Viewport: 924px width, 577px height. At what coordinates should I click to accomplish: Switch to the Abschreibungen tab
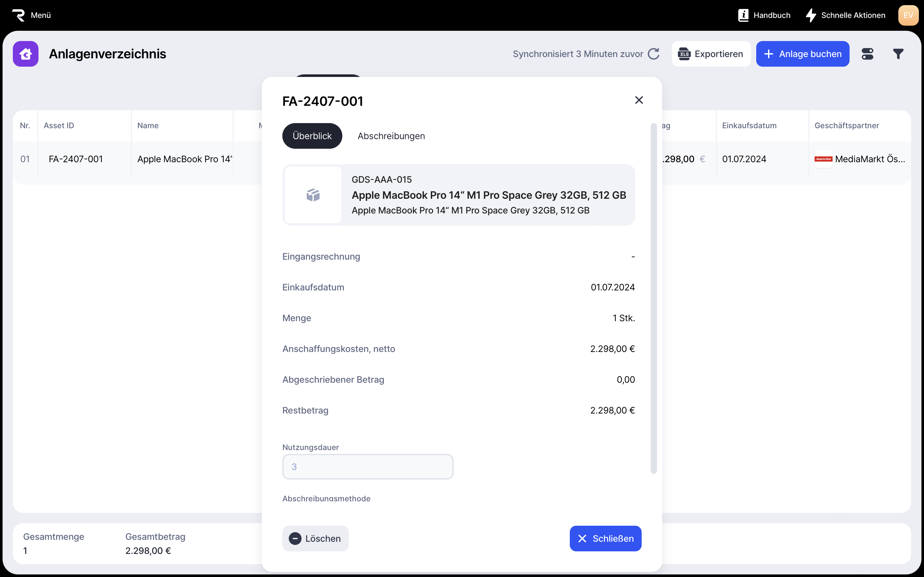click(x=391, y=136)
